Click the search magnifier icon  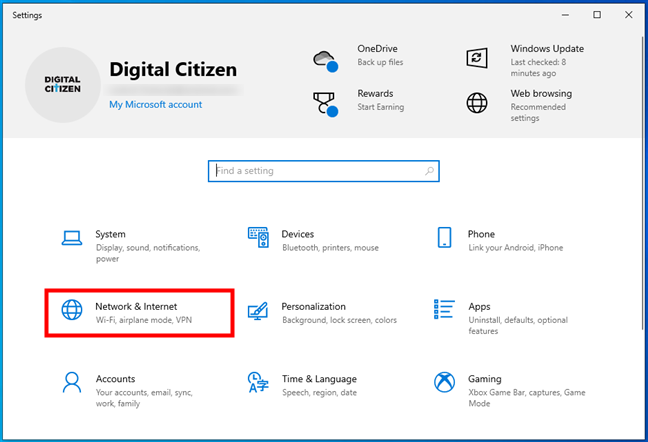(429, 171)
